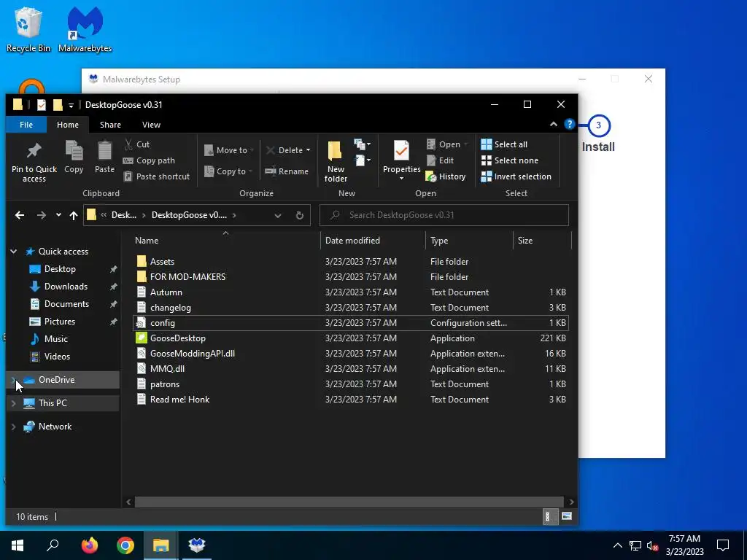Image resolution: width=747 pixels, height=560 pixels.
Task: Open taskbar search magnifier
Action: coord(53,545)
